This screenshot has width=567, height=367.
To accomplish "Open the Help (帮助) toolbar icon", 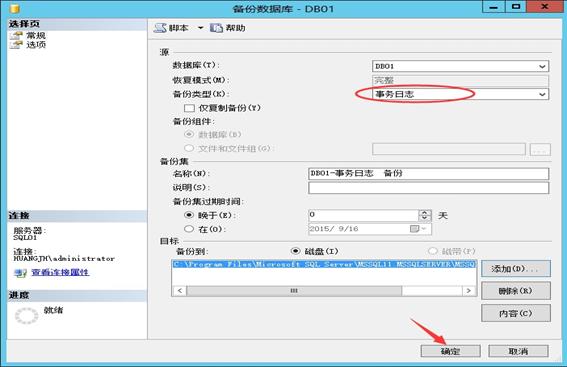I will 216,28.
